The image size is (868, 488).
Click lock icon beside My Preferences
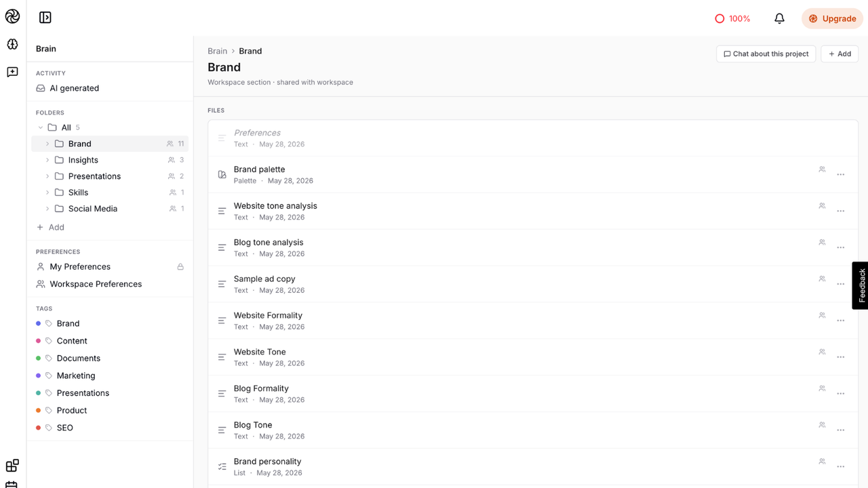[x=180, y=267]
